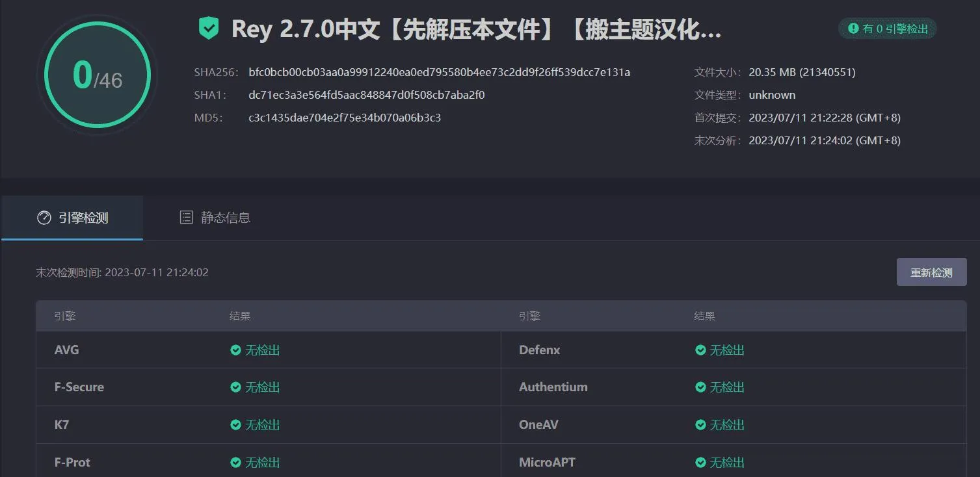Click the K7 engine name
This screenshot has height=477, width=980.
[x=62, y=425]
